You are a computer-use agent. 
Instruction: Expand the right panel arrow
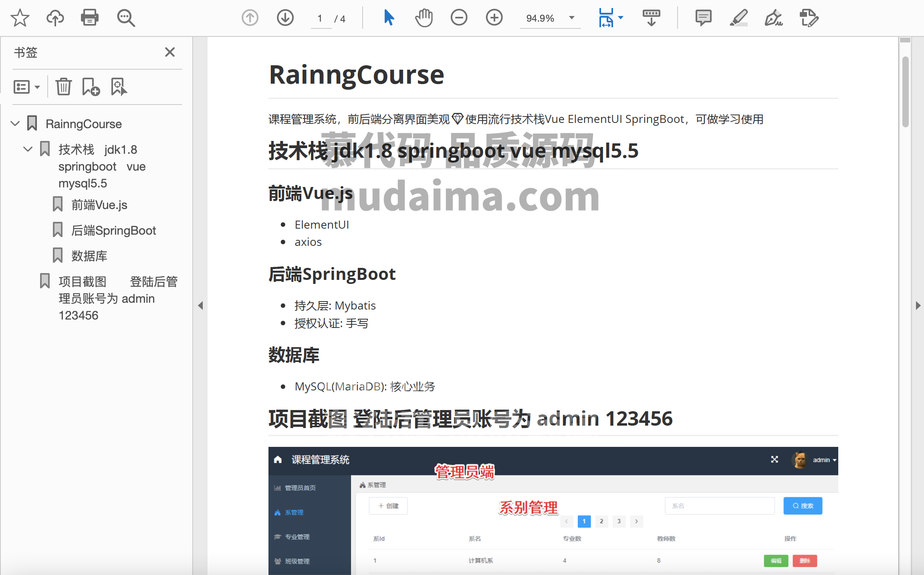[x=918, y=306]
